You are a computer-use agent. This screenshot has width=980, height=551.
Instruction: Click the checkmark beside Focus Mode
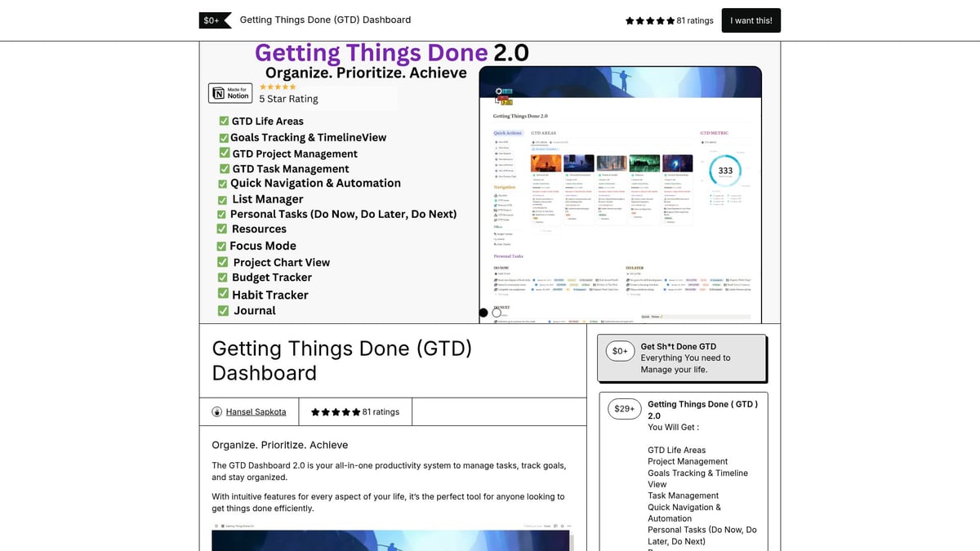click(x=222, y=245)
